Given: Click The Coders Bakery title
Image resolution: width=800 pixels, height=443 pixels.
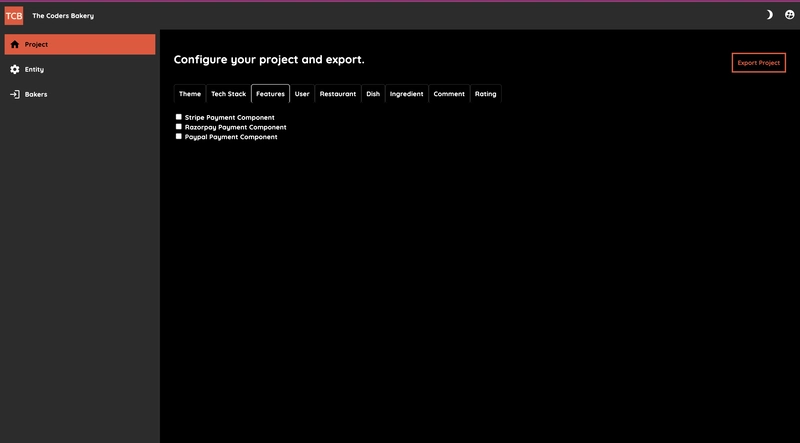Looking at the screenshot, I should point(63,16).
